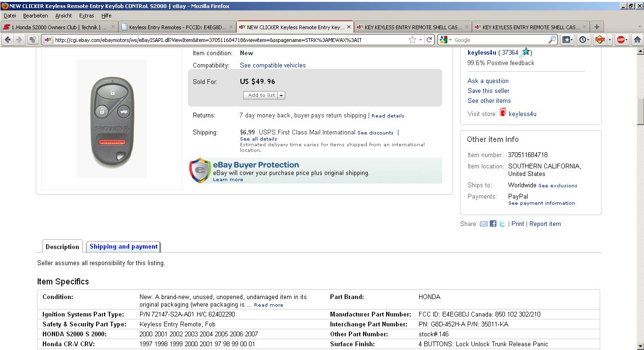644x350 pixels.
Task: Click into the Google search field
Action: pyautogui.click(x=500, y=40)
